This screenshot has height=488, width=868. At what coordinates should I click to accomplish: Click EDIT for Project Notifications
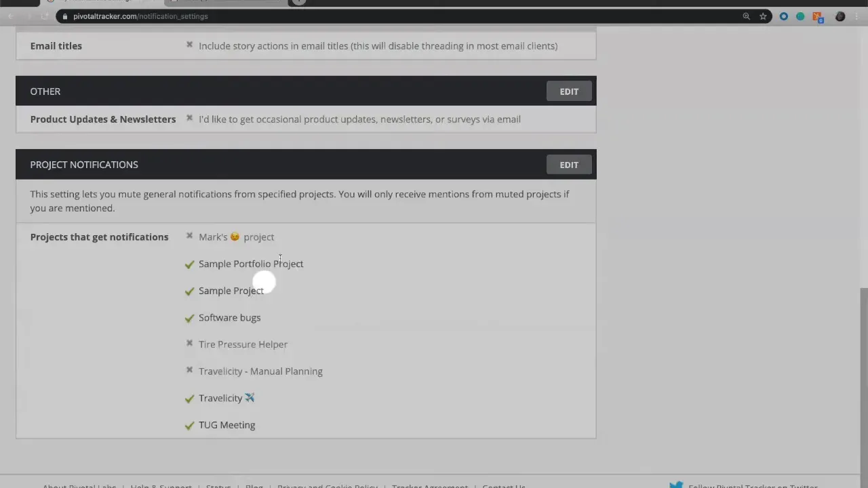click(x=568, y=164)
